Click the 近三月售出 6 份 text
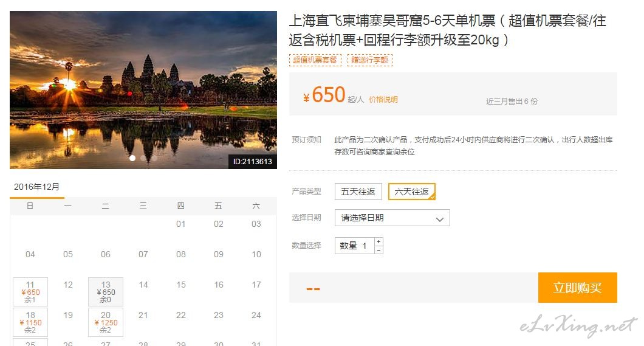Screen dimensions: 644x346 pos(512,101)
